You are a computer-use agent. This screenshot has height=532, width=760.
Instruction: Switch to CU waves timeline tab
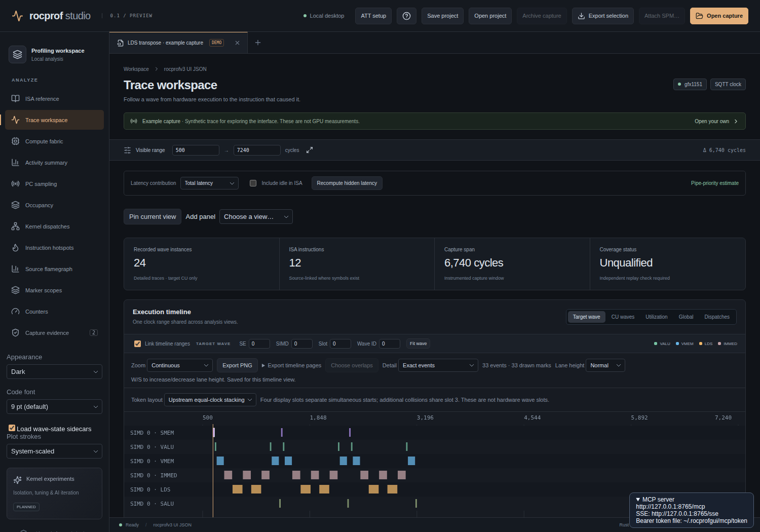[623, 317]
